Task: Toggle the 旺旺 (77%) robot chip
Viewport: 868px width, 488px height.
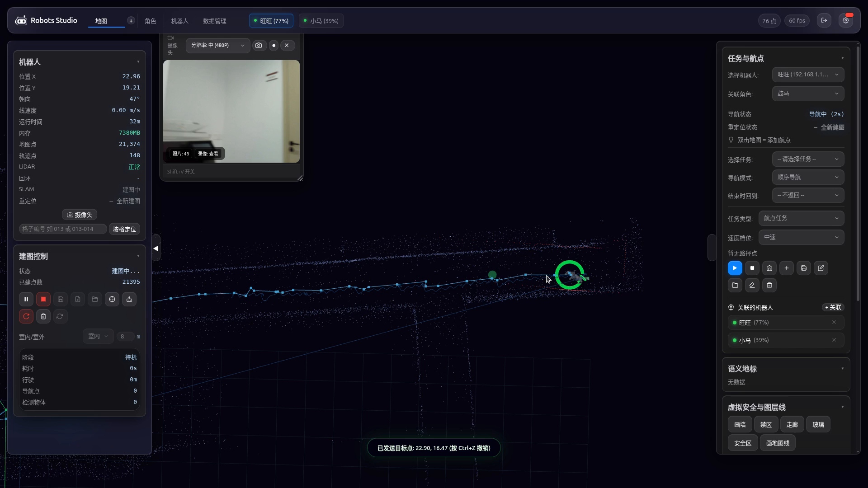Action: 271,21
